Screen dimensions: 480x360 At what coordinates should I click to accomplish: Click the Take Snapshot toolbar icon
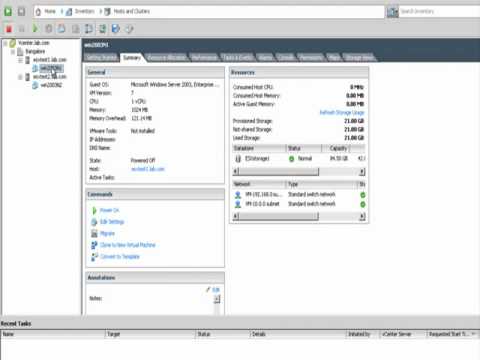point(62,29)
